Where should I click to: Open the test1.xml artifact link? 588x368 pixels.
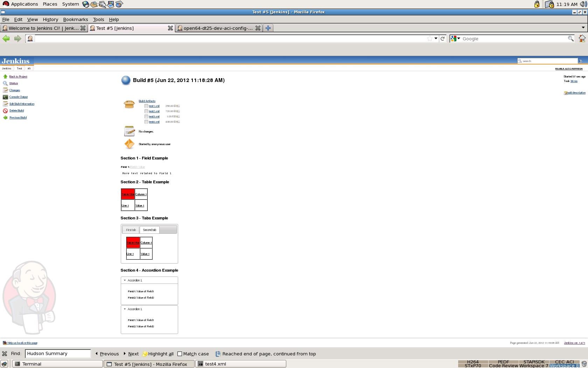[x=154, y=106]
